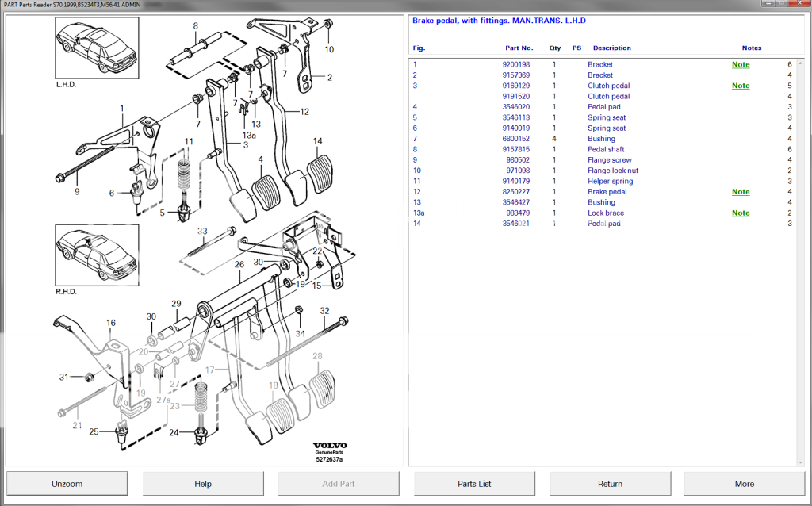Open the Note for Bracket part 9200198
The height and width of the screenshot is (506, 812).
click(x=740, y=64)
